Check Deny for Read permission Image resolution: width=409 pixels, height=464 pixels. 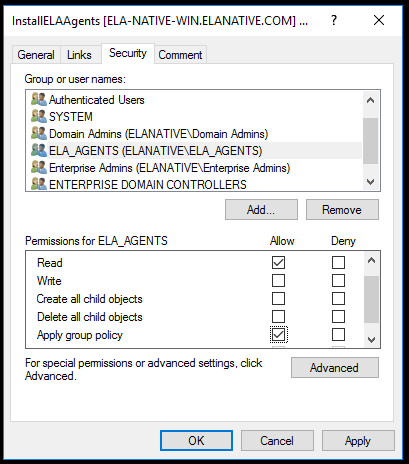(x=338, y=263)
